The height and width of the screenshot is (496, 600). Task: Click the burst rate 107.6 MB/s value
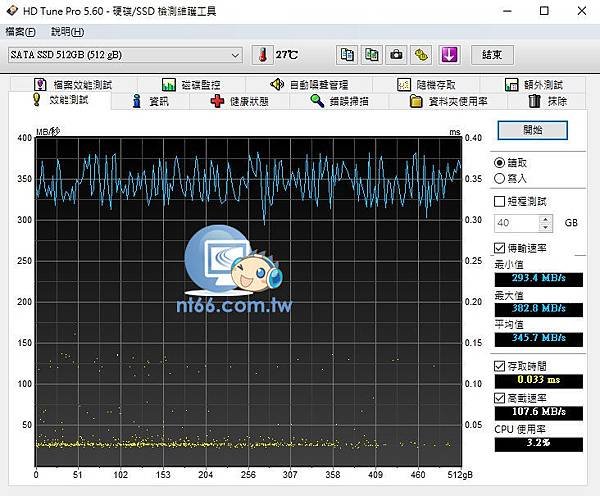click(x=539, y=412)
